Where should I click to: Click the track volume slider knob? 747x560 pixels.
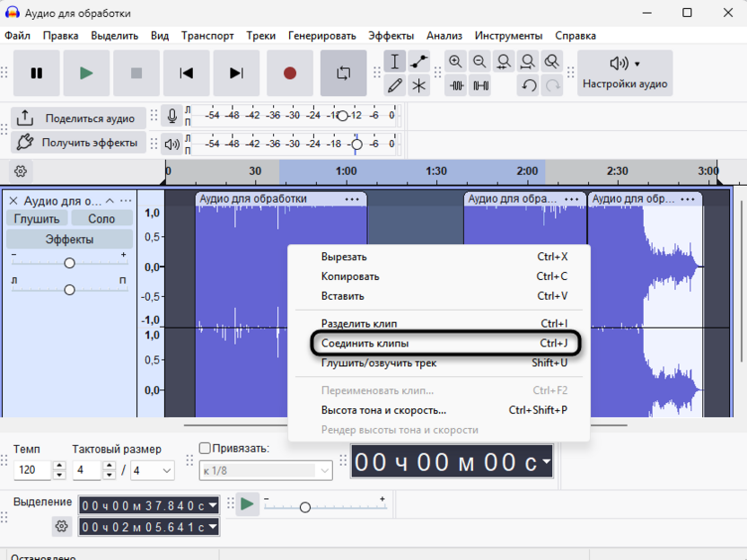click(x=69, y=263)
